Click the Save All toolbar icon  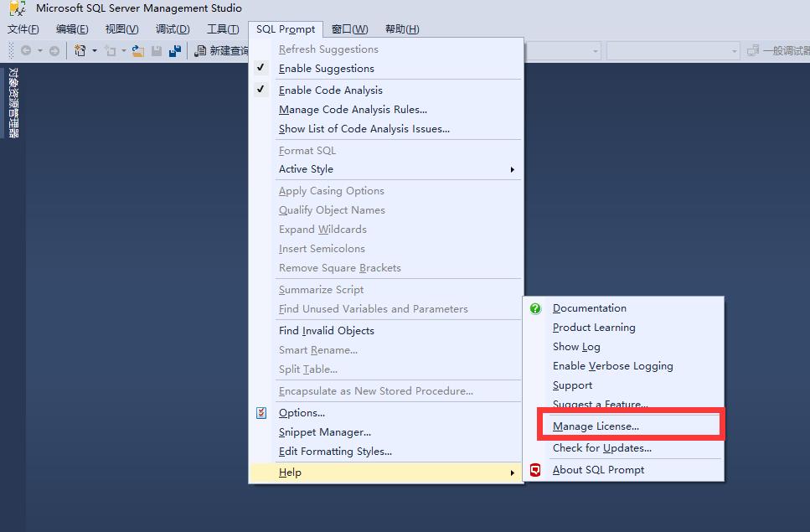pos(174,51)
